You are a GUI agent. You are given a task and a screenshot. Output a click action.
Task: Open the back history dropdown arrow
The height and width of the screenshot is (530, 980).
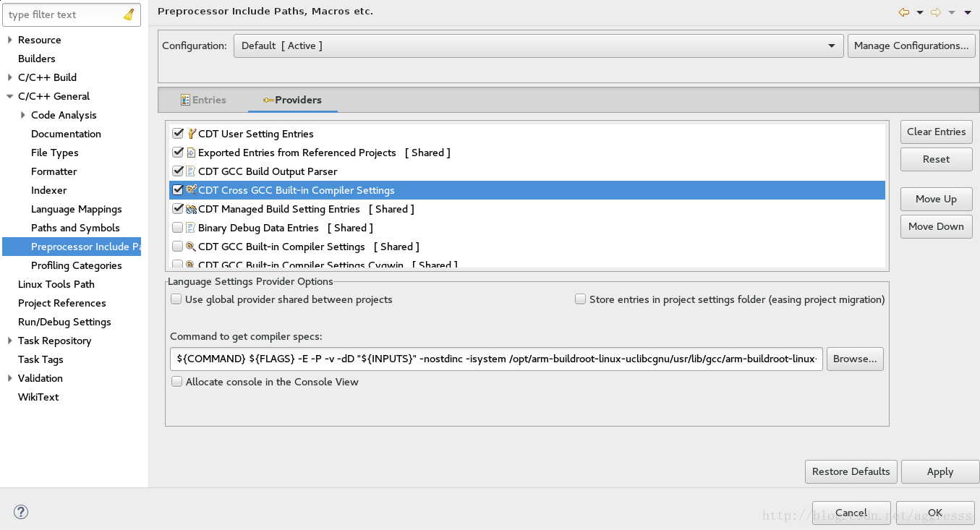coord(920,12)
